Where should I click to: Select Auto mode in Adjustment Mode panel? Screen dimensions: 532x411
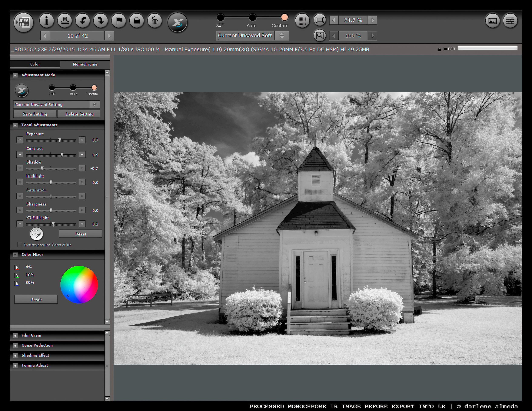[73, 88]
